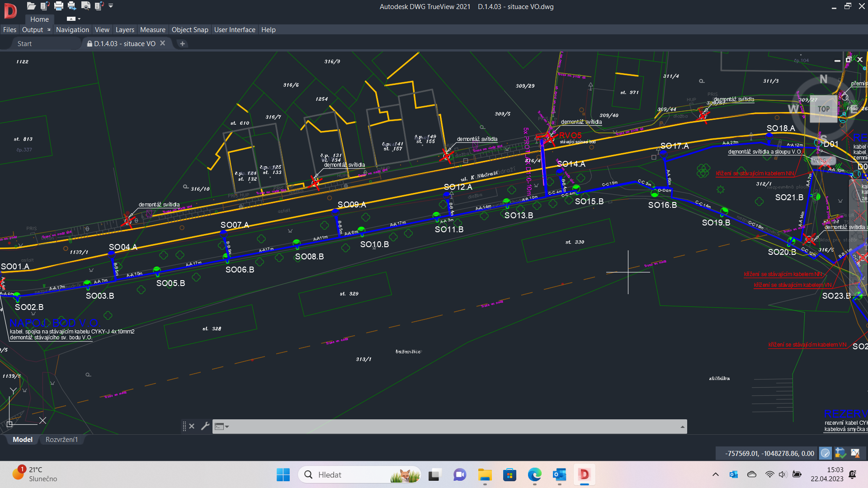Open the Layers ribbon panel
Screen dimensions: 868x488
click(125, 29)
